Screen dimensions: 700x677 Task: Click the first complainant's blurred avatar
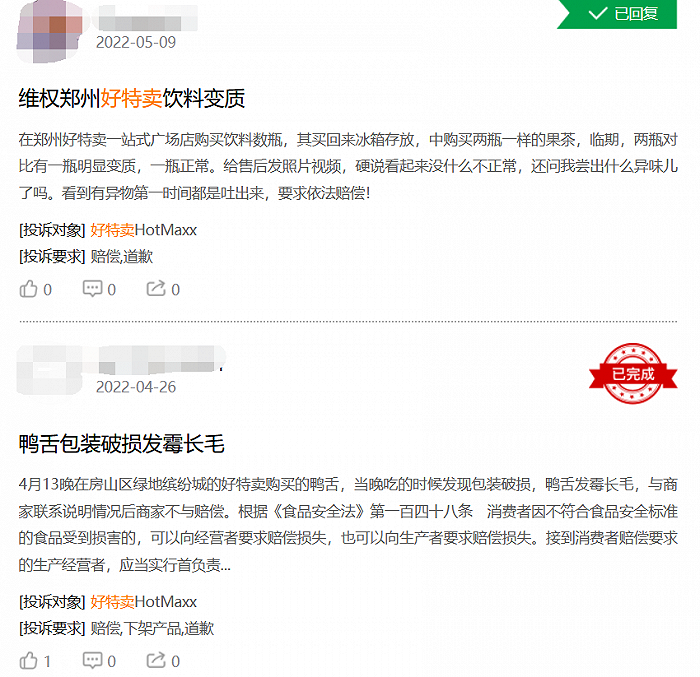click(50, 31)
